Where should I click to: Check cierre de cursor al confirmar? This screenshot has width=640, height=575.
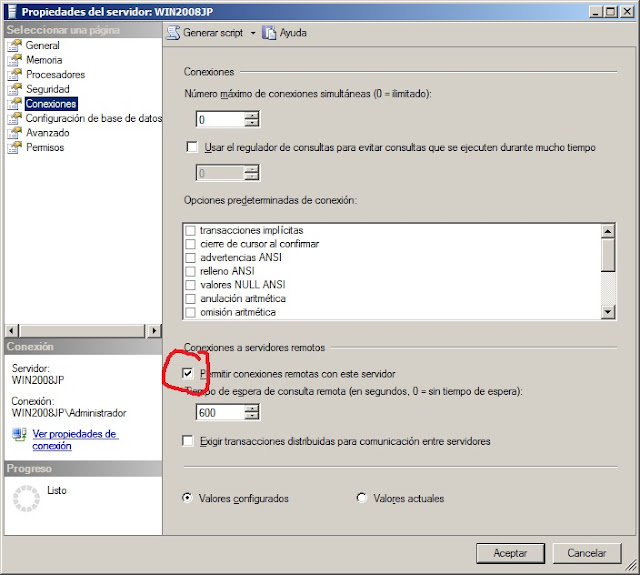pyautogui.click(x=191, y=244)
